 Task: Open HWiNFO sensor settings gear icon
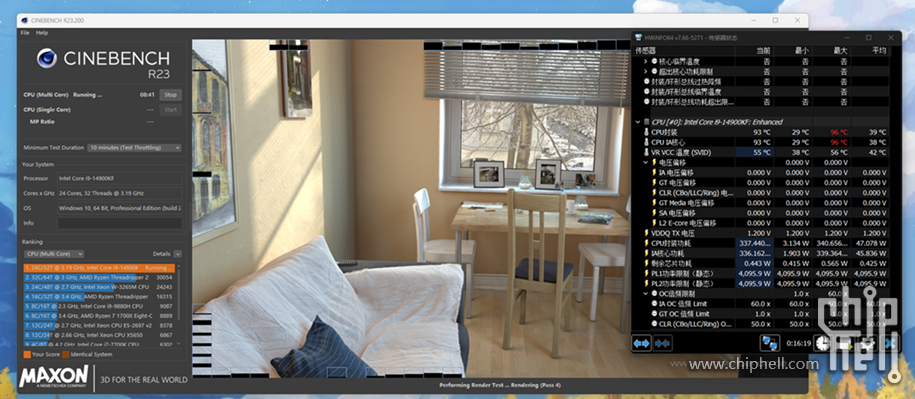coord(868,344)
